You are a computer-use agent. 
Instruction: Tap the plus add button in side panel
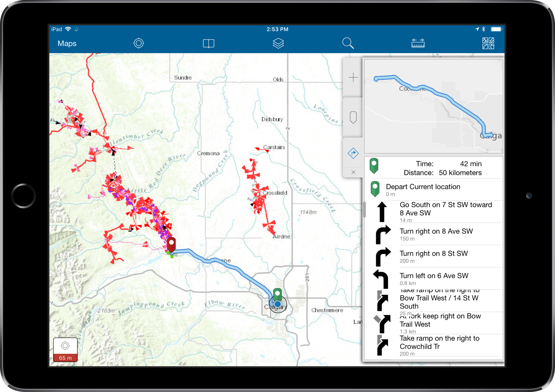coord(353,78)
